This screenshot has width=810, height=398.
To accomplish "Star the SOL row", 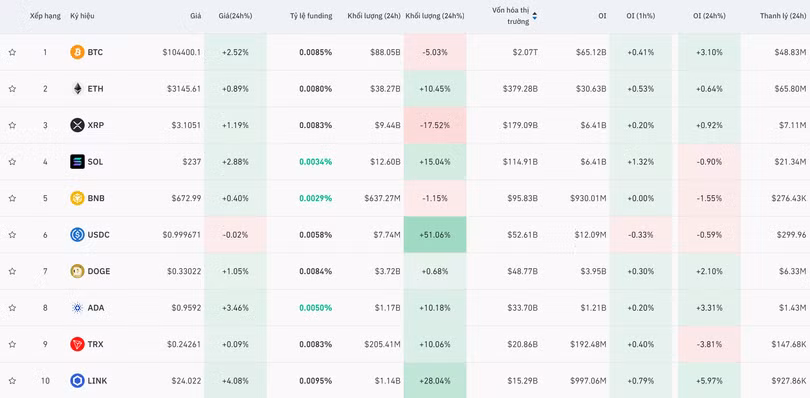I will 12,162.
